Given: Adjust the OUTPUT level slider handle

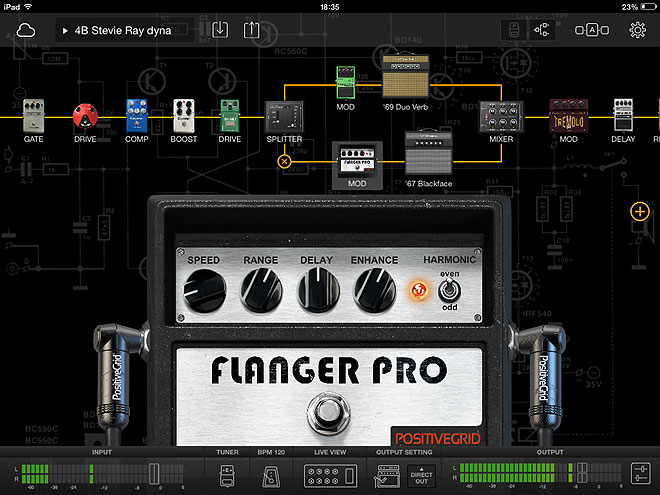Looking at the screenshot, I should pyautogui.click(x=582, y=473).
